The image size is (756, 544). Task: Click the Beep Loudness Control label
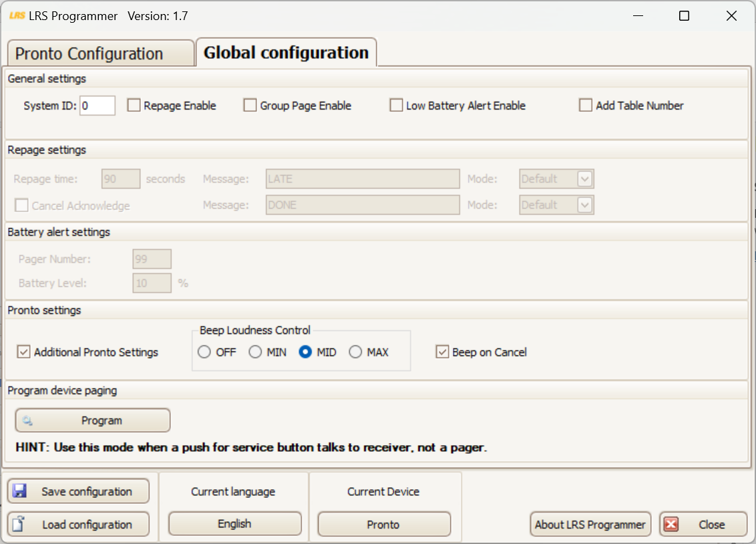(255, 330)
